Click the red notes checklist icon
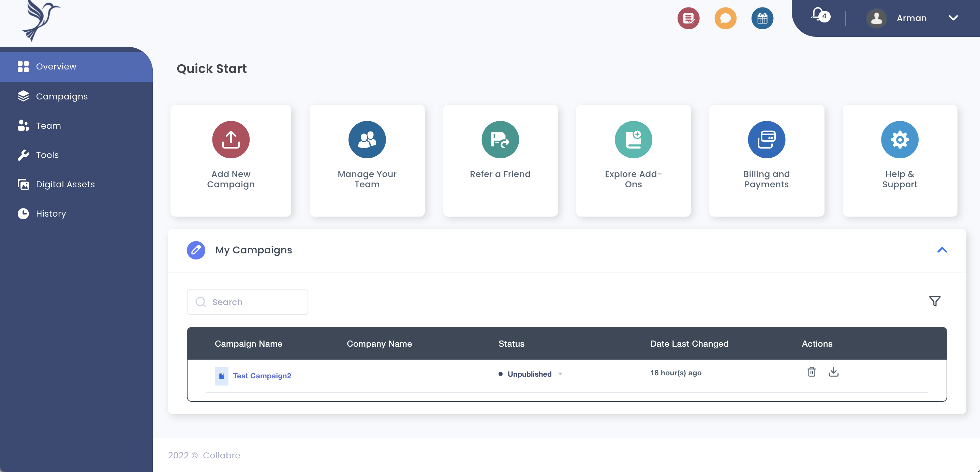980x472 pixels. pos(688,18)
